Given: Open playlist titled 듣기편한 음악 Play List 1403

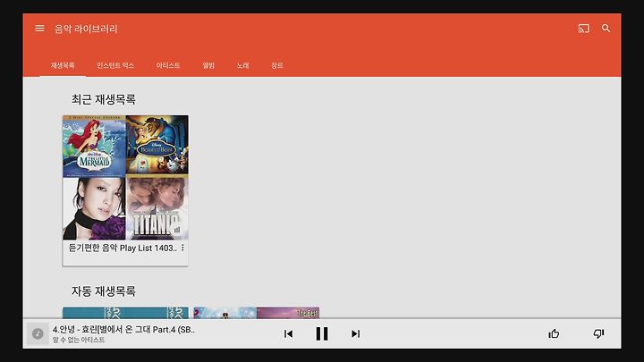Looking at the screenshot, I should (123, 248).
